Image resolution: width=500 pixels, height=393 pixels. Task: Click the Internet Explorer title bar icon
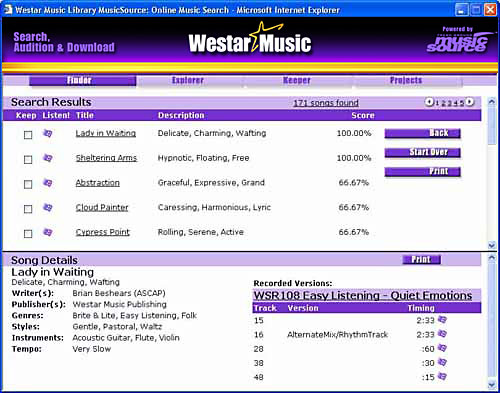pyautogui.click(x=7, y=9)
